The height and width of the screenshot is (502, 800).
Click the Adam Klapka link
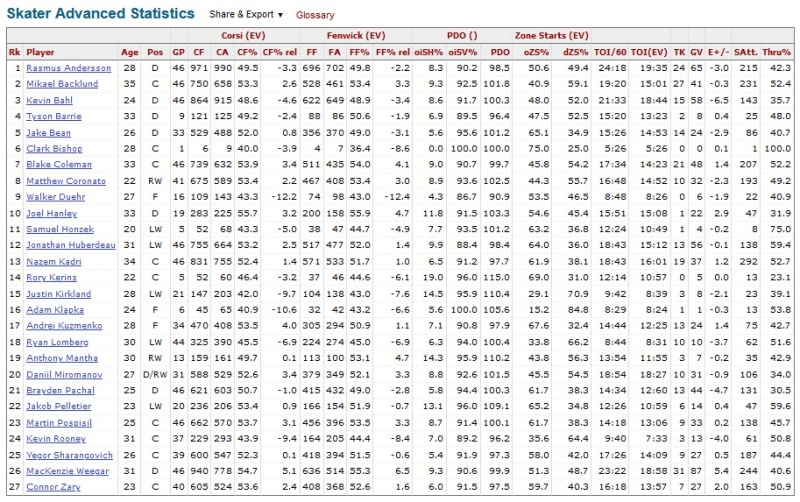pos(55,310)
